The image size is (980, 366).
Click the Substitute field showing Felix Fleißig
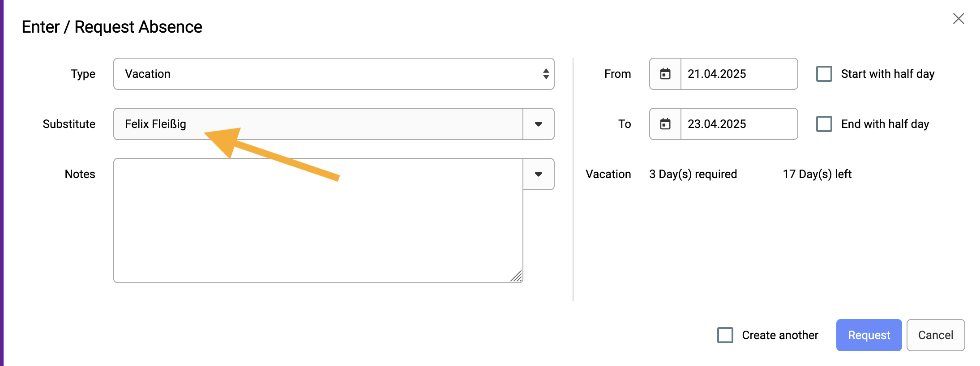pyautogui.click(x=318, y=124)
